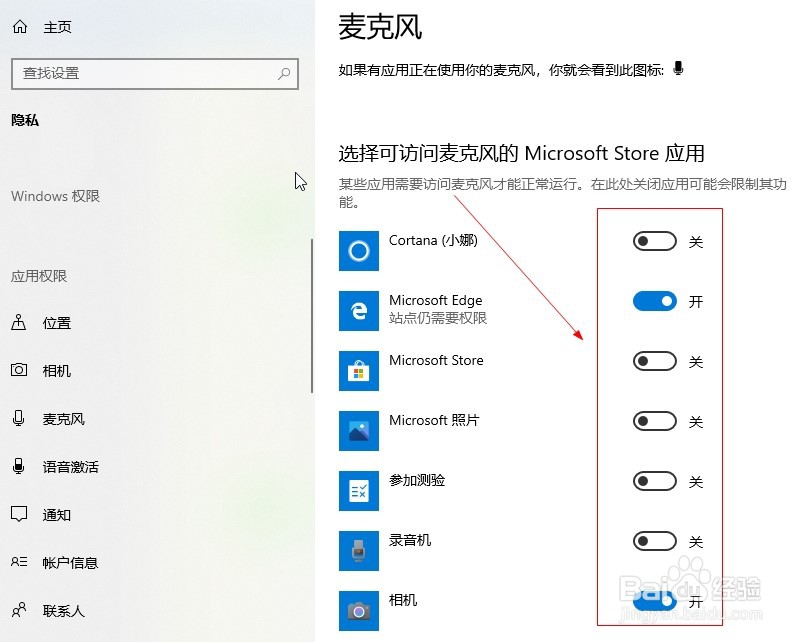This screenshot has width=807, height=642.
Task: Click the notification icon beside 通知
Action: pyautogui.click(x=19, y=514)
